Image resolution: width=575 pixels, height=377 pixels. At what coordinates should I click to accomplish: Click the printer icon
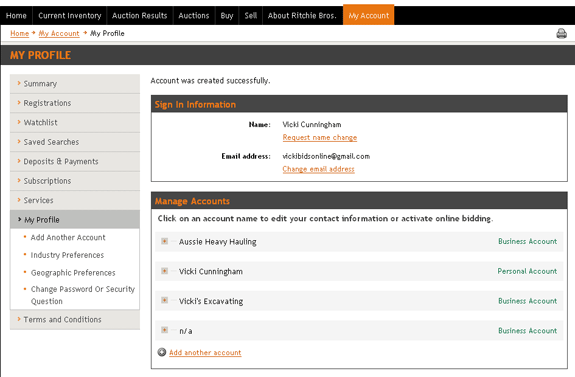coord(561,34)
